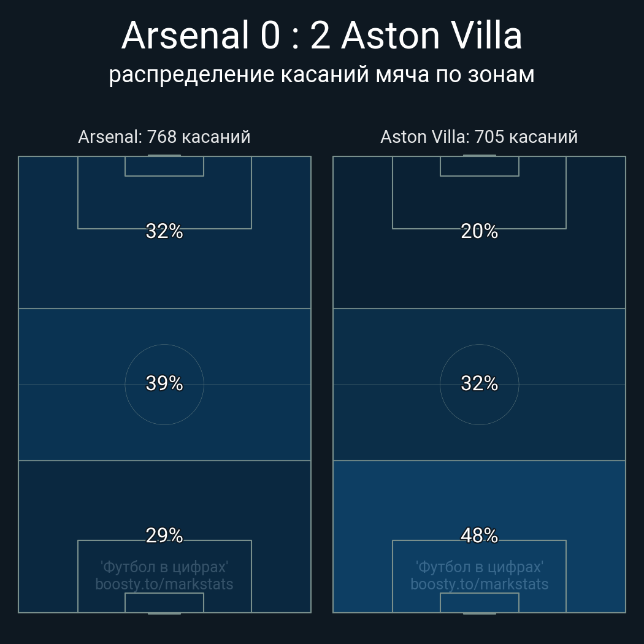Screen dimensions: 644x644
Task: Click the top goal box on Aston Villa pitch
Action: point(479,166)
